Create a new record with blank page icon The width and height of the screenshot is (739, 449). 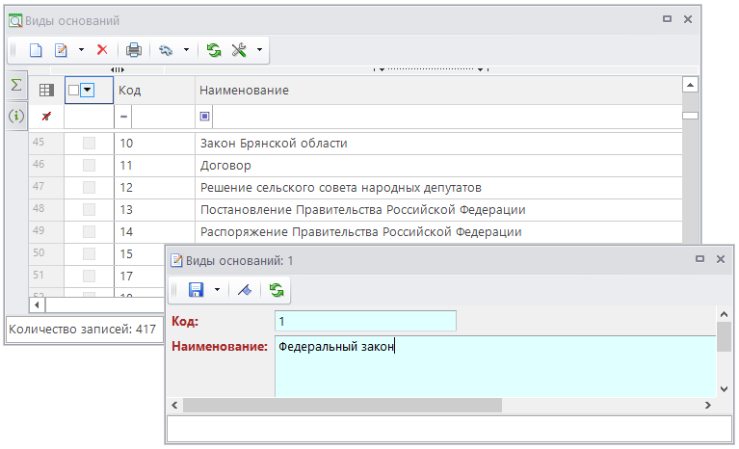36,49
